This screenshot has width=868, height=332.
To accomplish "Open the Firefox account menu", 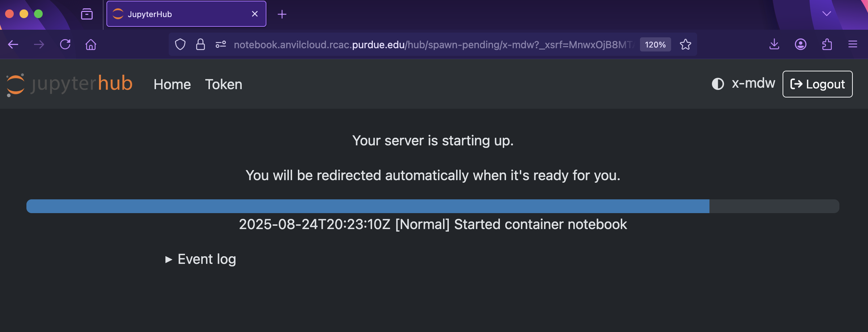I will pos(801,45).
